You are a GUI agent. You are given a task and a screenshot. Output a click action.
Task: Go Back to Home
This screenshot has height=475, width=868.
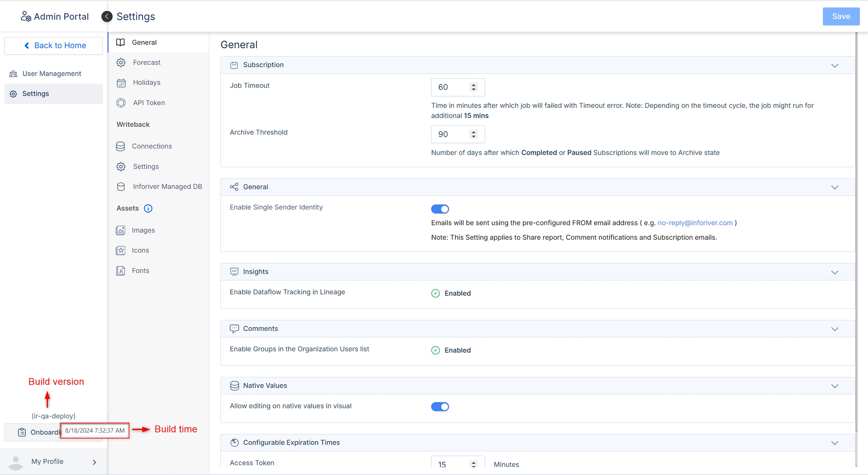(53, 46)
